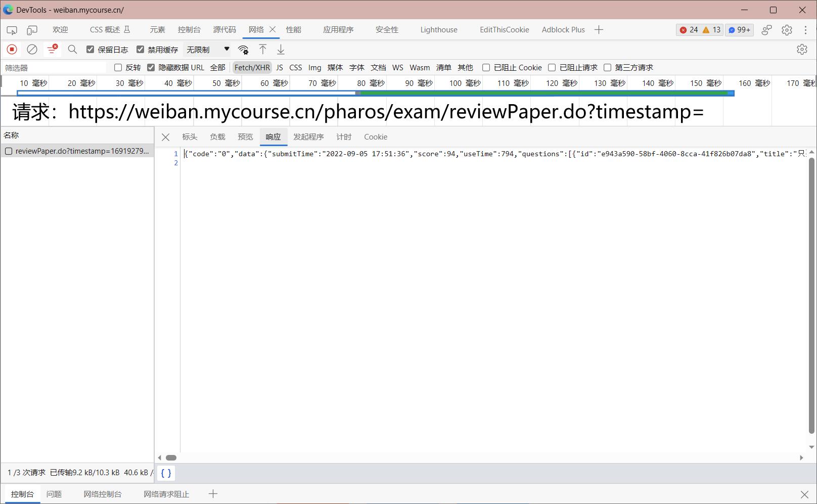Open the Issues drawer tab

click(x=54, y=494)
